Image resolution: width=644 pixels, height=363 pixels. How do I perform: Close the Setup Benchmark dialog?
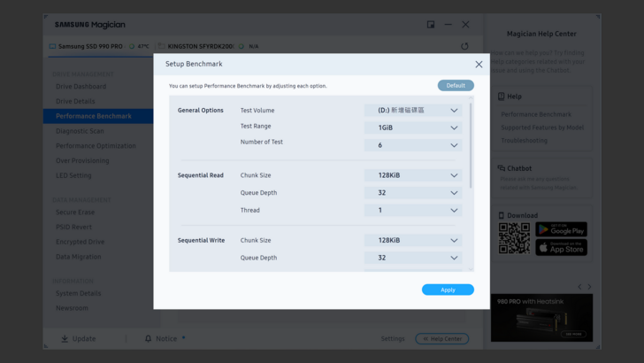pos(479,64)
